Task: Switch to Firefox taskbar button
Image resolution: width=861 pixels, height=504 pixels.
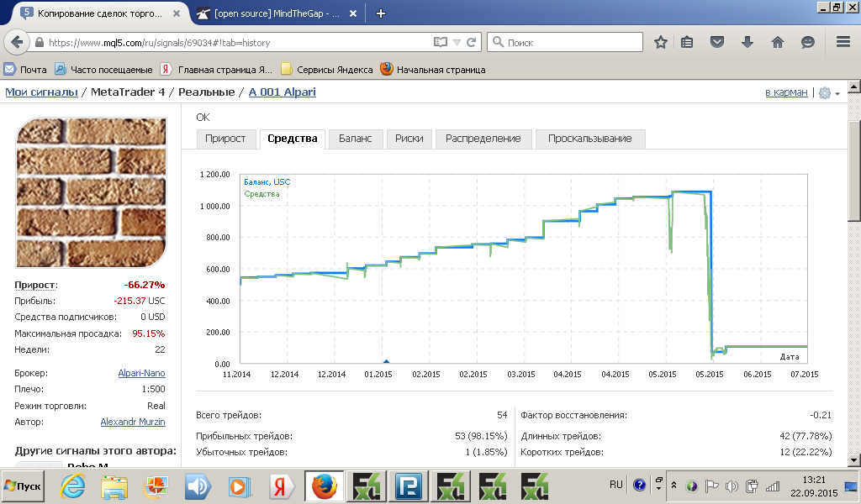Action: tap(325, 486)
